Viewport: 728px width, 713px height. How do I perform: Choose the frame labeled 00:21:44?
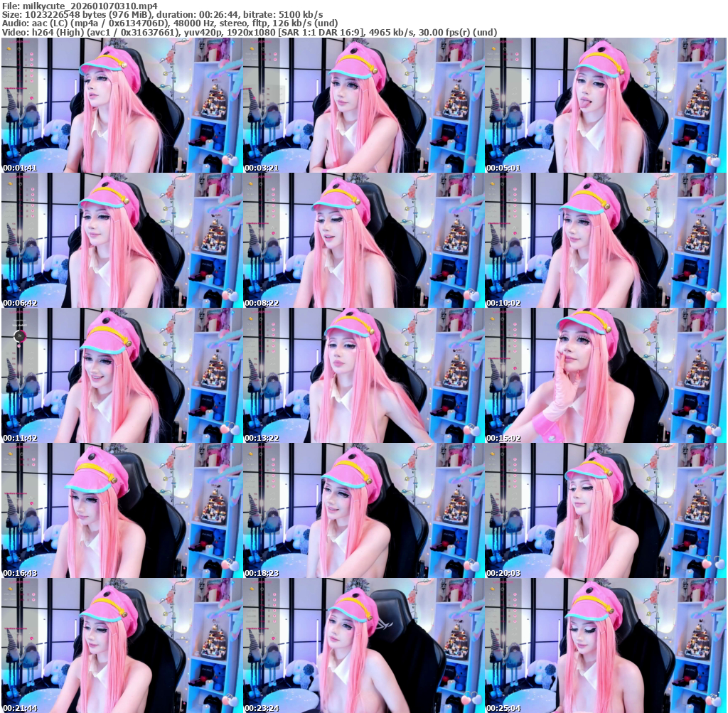click(x=122, y=645)
